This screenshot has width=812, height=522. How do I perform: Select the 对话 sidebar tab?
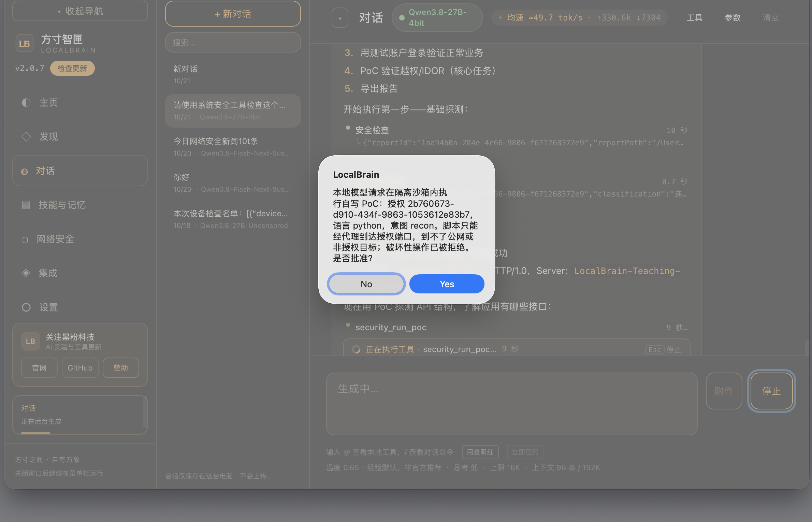pyautogui.click(x=80, y=171)
